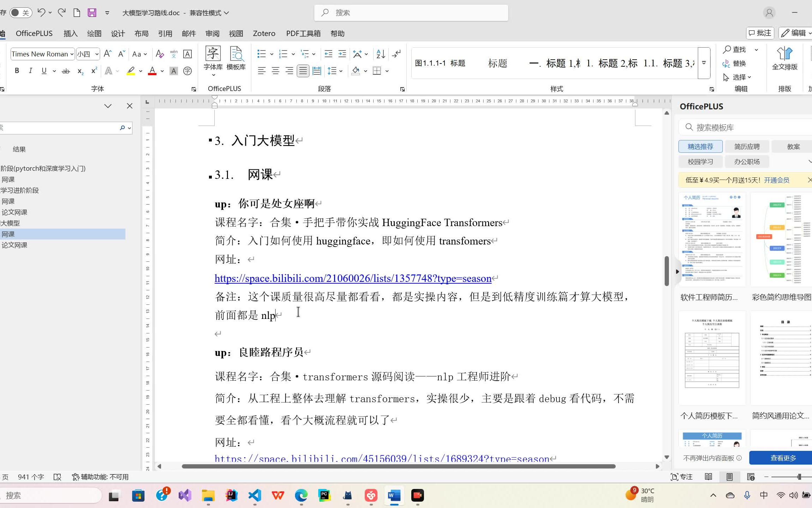Image resolution: width=812 pixels, height=508 pixels.
Task: Toggle the AutoSave switch
Action: 20,13
